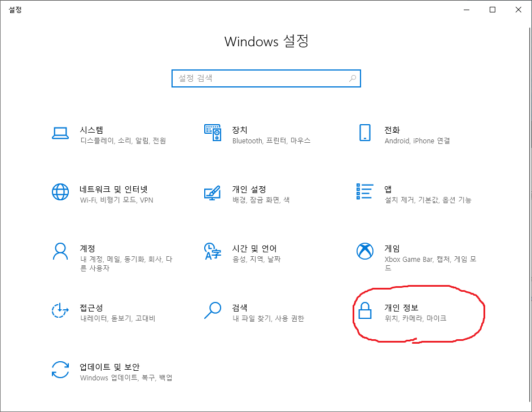This screenshot has height=412, width=532.
Task: Click the Xbox logo icon for 게임
Action: [x=365, y=251]
